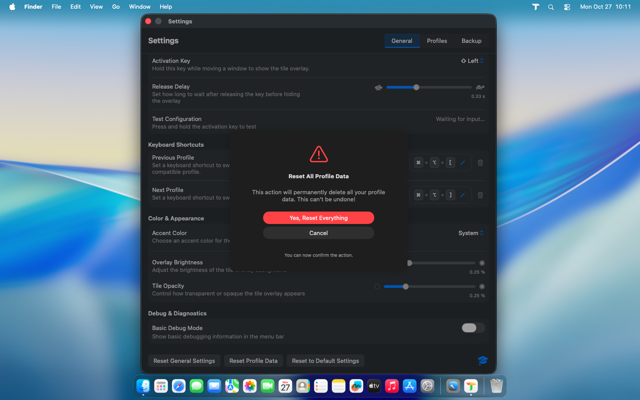
Task: Open the Activation Key dropdown showing Left
Action: pos(472,61)
